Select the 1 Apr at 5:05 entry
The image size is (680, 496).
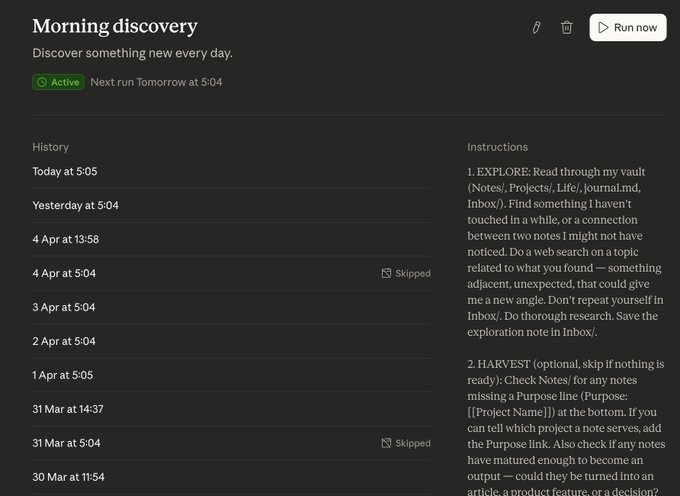tap(232, 375)
